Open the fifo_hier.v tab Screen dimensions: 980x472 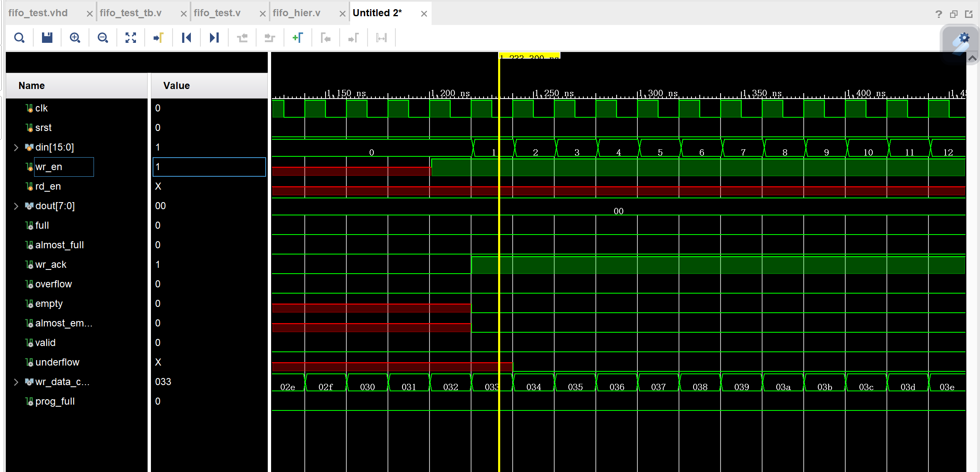coord(296,12)
